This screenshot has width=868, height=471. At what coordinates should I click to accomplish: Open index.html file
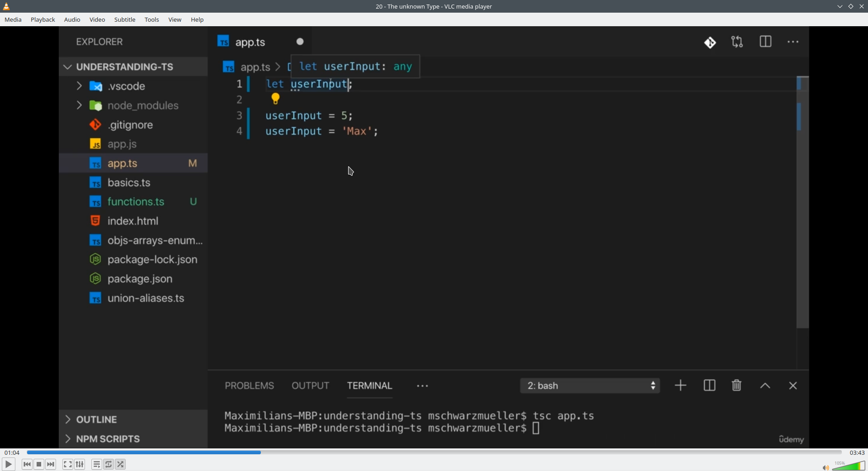point(133,221)
